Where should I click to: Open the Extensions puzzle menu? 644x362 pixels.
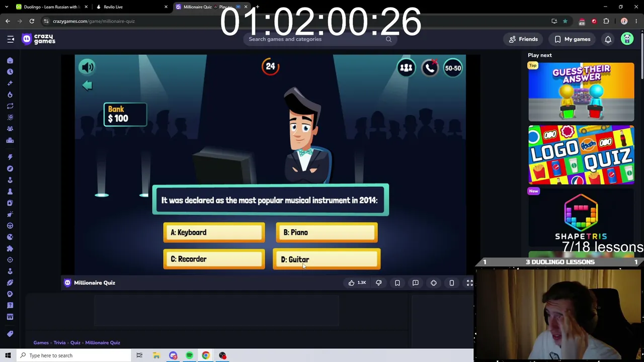pyautogui.click(x=606, y=21)
